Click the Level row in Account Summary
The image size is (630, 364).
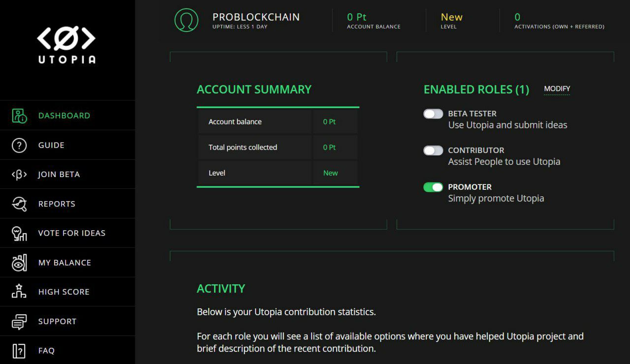[x=278, y=173]
